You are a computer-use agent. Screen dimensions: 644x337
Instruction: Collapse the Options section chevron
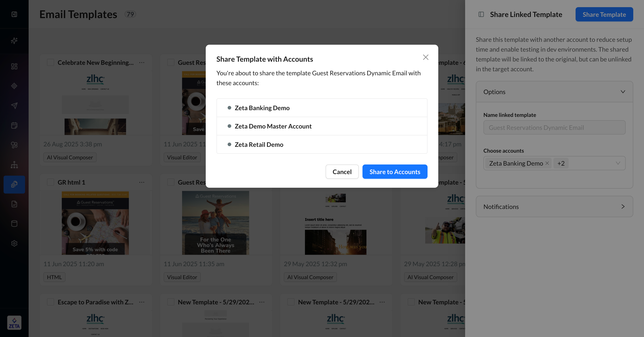click(623, 92)
